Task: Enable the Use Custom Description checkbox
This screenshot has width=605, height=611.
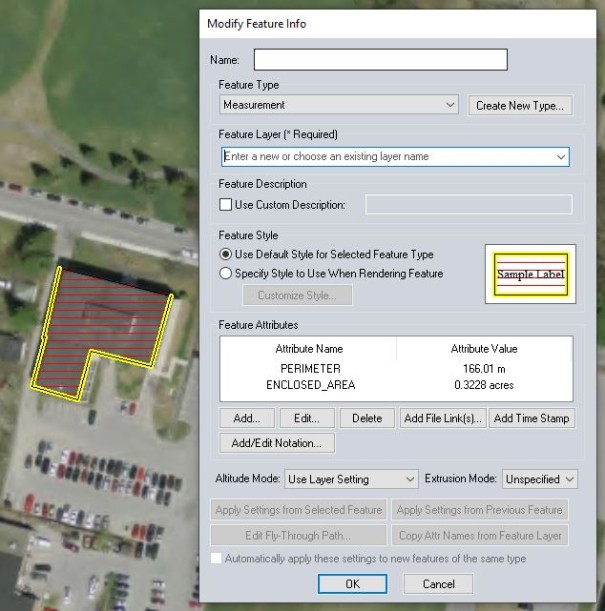Action: pyautogui.click(x=226, y=205)
